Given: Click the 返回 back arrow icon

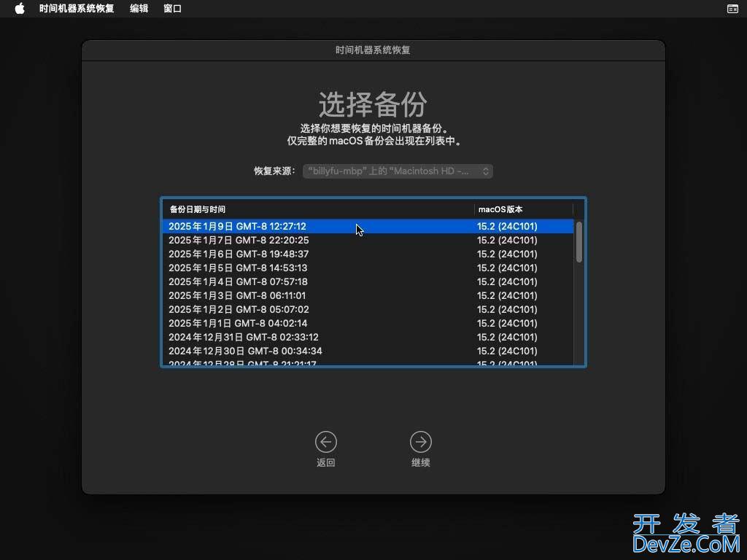Looking at the screenshot, I should (x=326, y=442).
